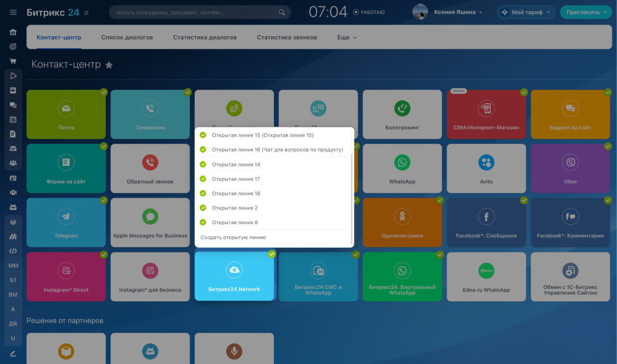Open the Обратный звонок tile
The image size is (617, 364).
150,168
